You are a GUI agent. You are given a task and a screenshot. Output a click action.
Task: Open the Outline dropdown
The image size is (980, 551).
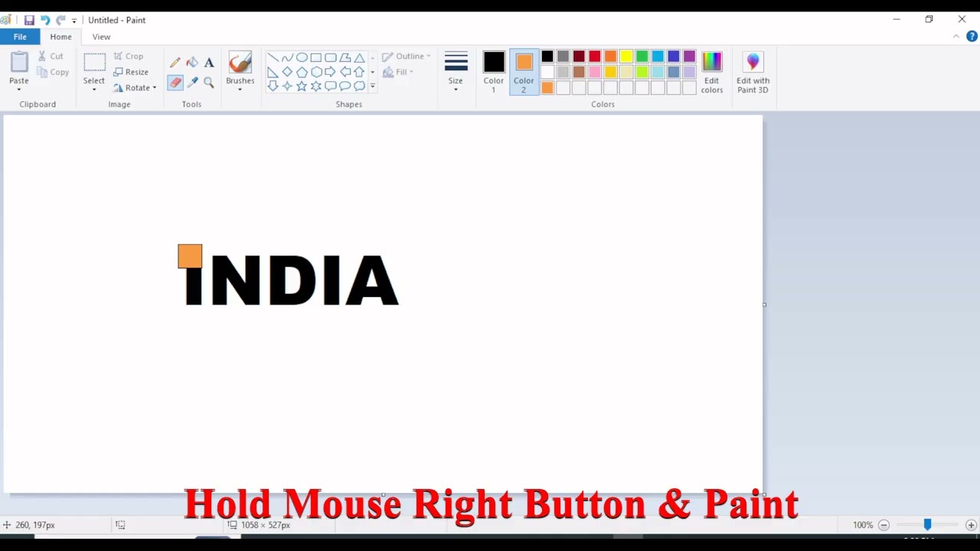click(x=407, y=57)
